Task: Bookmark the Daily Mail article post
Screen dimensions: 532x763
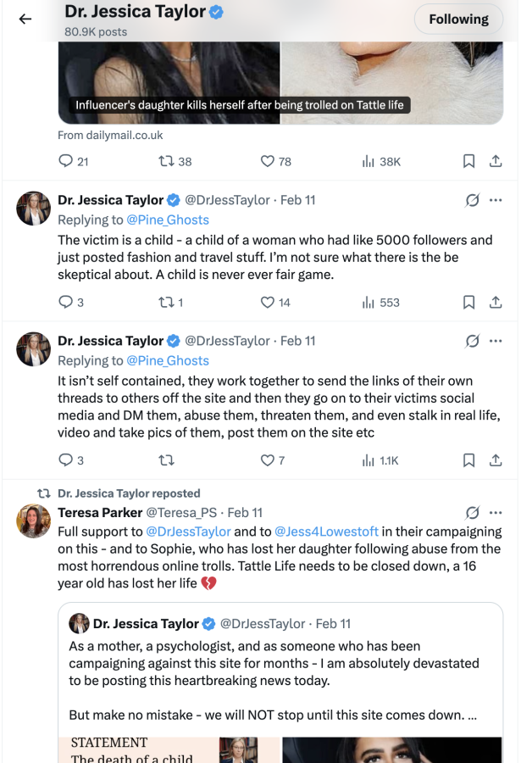Action: [468, 161]
